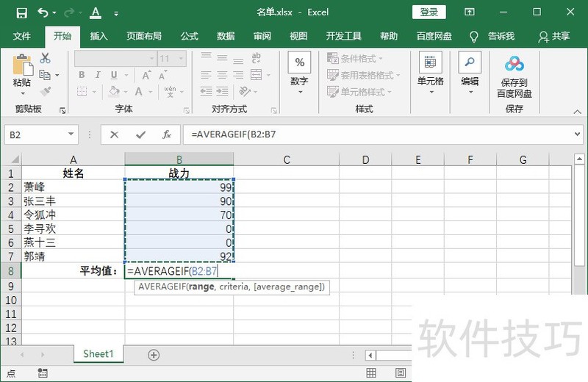The height and width of the screenshot is (382, 588).
Task: Add a new sheet with plus
Action: point(154,355)
